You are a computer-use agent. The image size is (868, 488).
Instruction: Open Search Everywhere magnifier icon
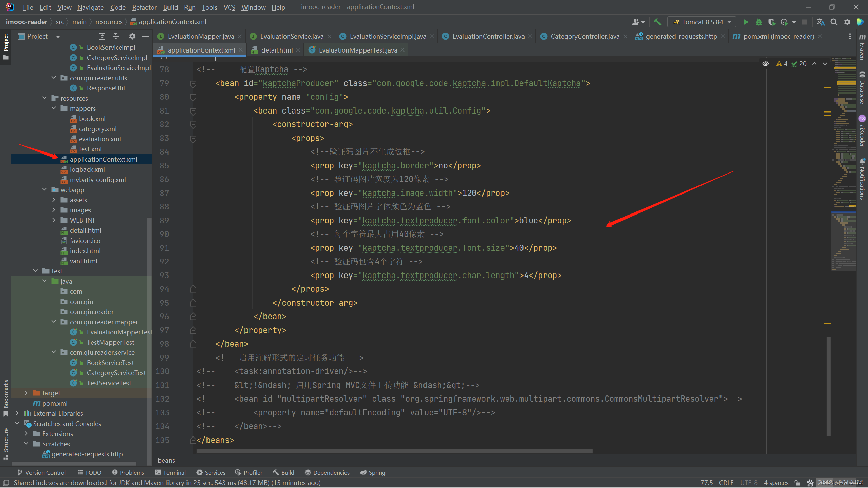click(x=834, y=22)
